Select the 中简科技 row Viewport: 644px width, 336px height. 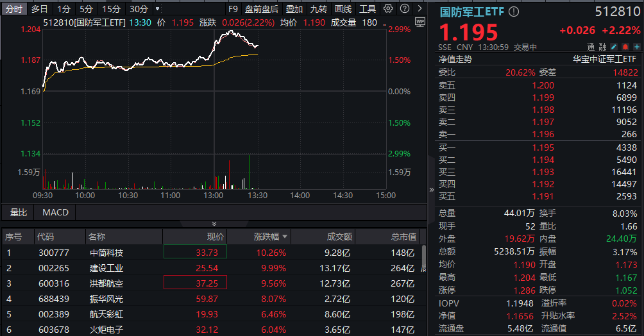[212, 253]
